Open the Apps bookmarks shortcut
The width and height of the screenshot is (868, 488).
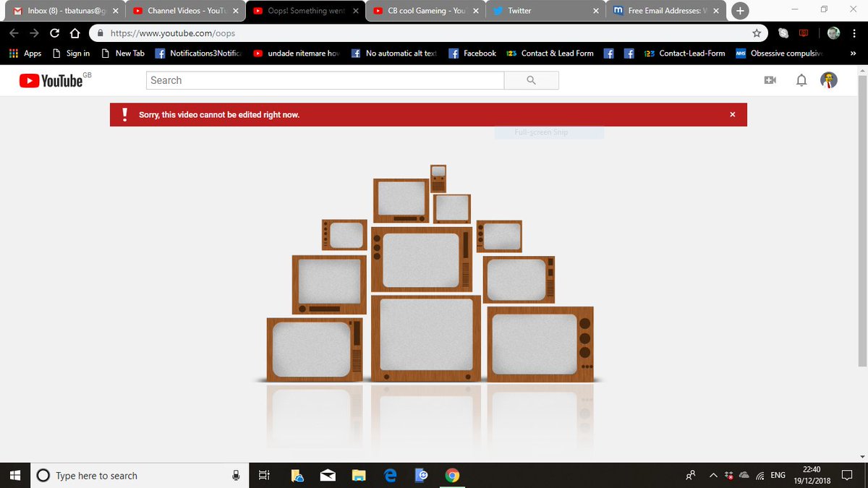pyautogui.click(x=25, y=53)
